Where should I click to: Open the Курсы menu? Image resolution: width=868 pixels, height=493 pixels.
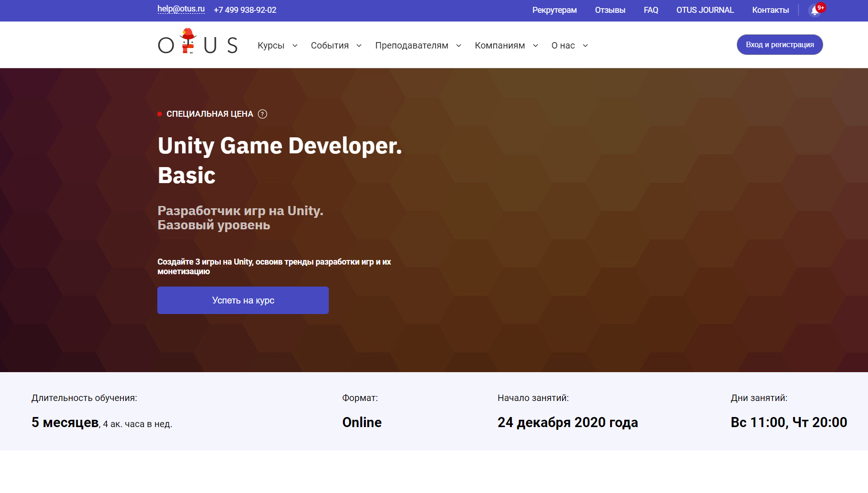271,45
